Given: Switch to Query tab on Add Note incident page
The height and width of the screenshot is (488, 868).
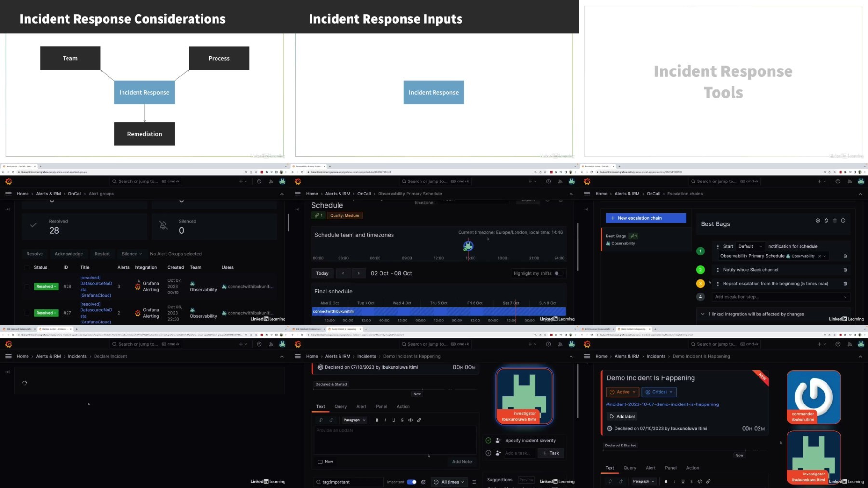Looking at the screenshot, I should click(x=340, y=407).
